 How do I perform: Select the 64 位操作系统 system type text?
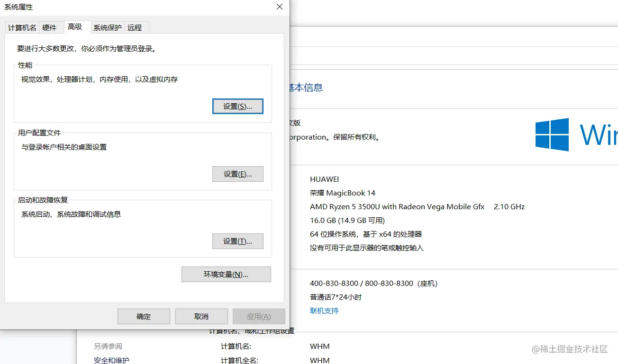pos(366,234)
